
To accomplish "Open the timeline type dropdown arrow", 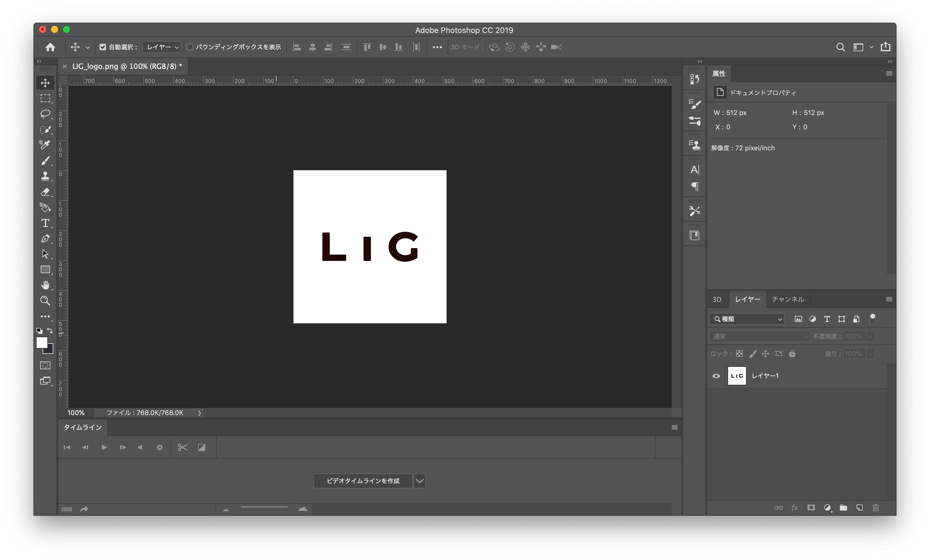I will [420, 481].
